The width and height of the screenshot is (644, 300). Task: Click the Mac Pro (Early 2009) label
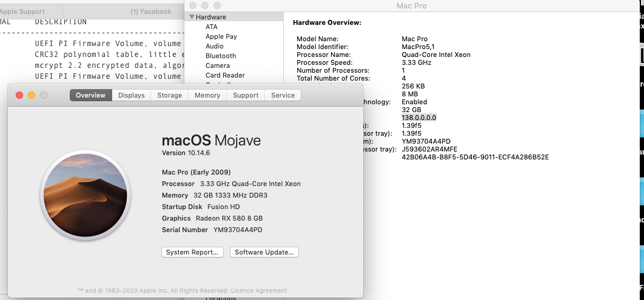pyautogui.click(x=196, y=172)
